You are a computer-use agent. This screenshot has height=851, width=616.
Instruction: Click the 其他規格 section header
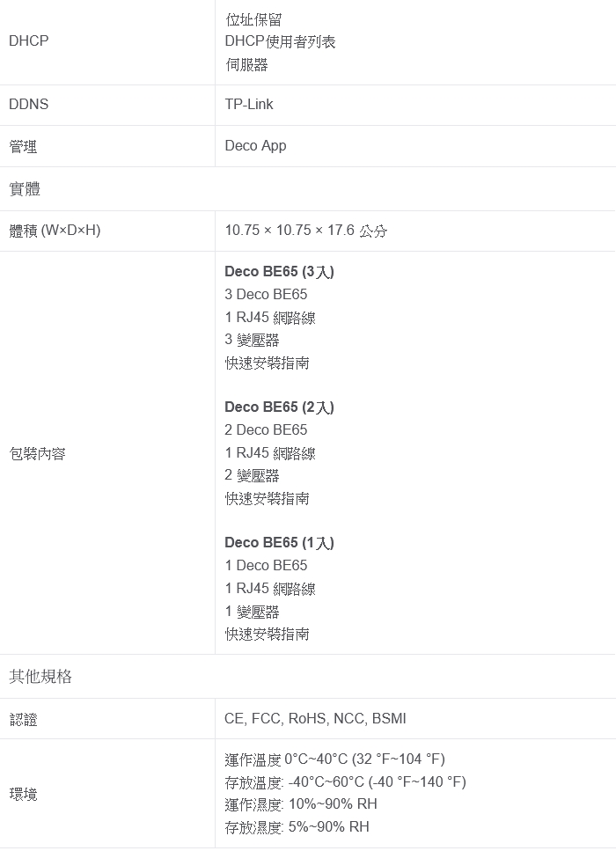[x=40, y=677]
